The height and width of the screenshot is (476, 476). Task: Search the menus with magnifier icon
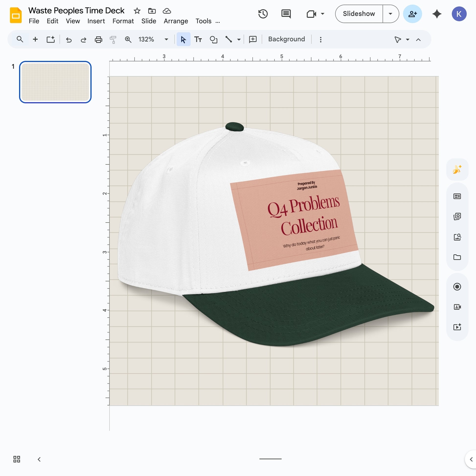pyautogui.click(x=20, y=39)
